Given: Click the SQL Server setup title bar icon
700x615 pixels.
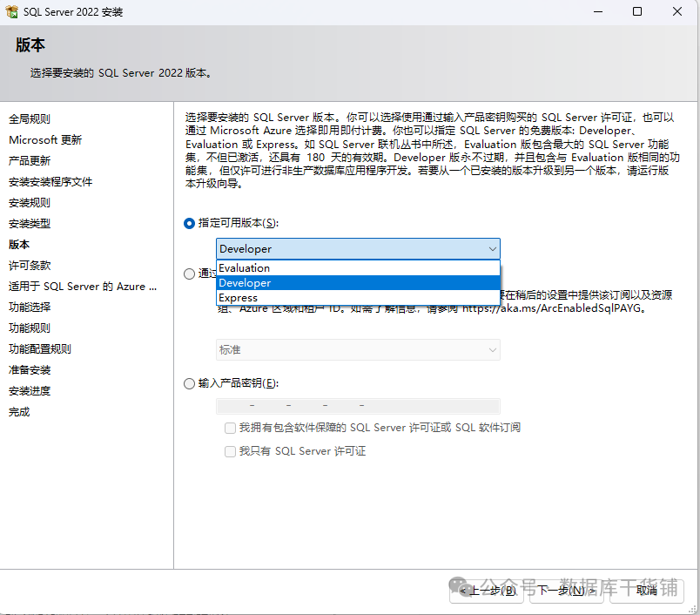Looking at the screenshot, I should coord(11,11).
